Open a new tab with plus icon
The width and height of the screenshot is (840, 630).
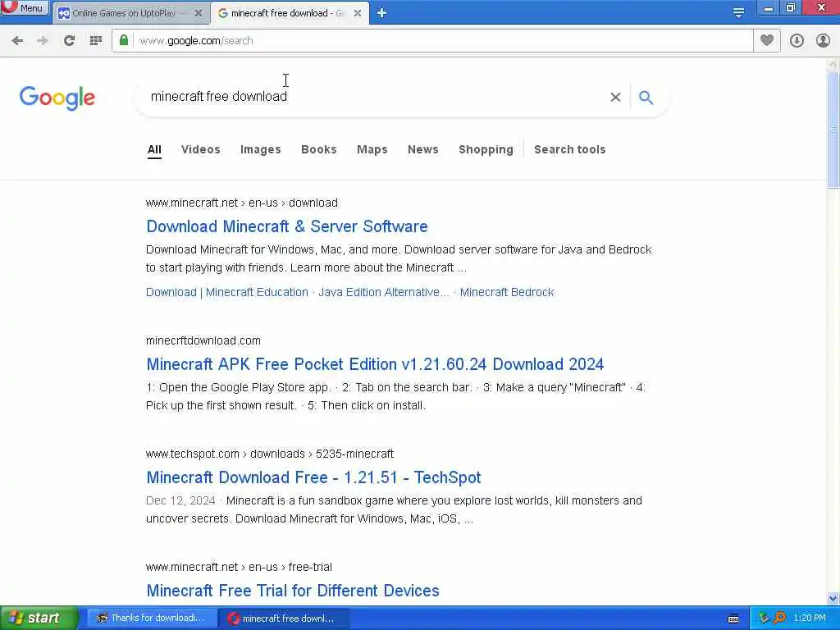(x=381, y=13)
